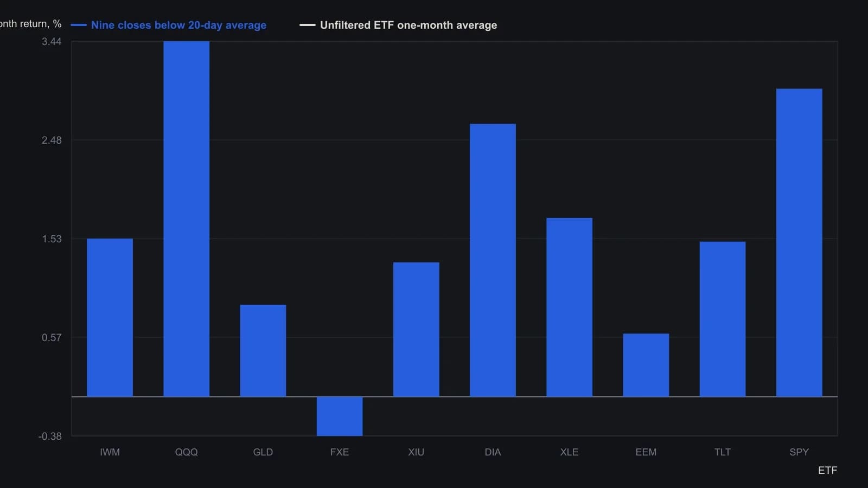Click the tallest QQQ bar
This screenshot has width=868, height=488.
click(x=186, y=219)
